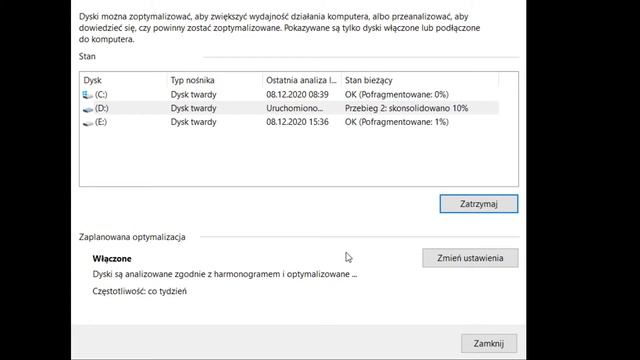The width and height of the screenshot is (640, 360).
Task: Click the Uruchomiono... cell
Action: [x=294, y=108]
